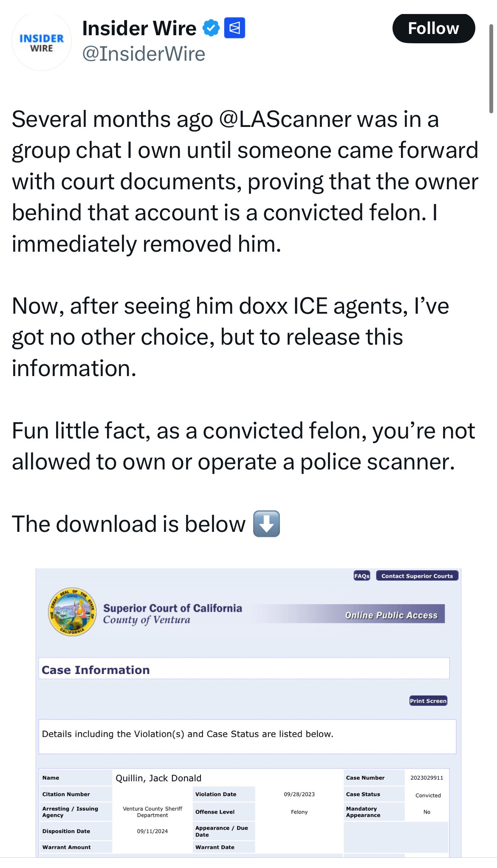Viewport: 497px width, 868px height.
Task: Click the Print Screen button
Action: pos(428,701)
